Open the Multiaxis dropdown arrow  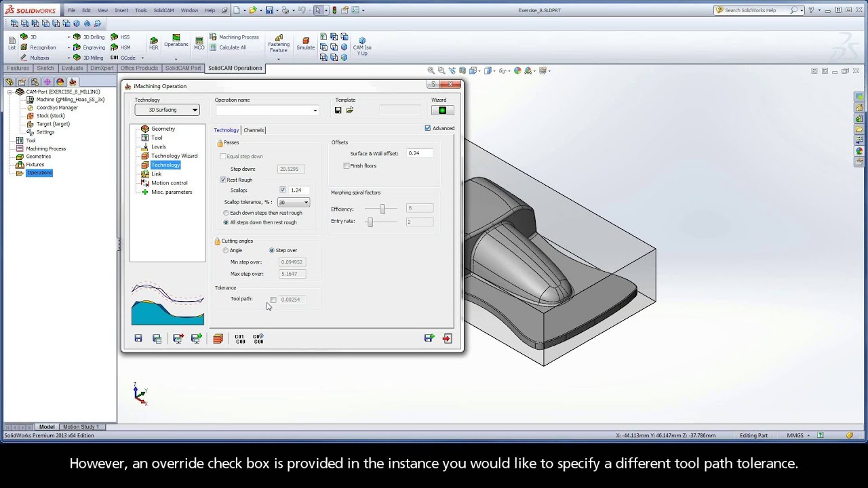pyautogui.click(x=68, y=58)
